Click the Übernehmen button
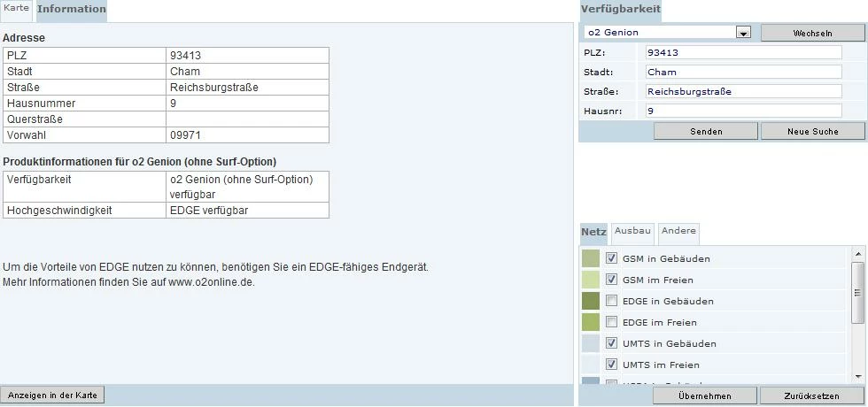The image size is (868, 407). point(705,396)
